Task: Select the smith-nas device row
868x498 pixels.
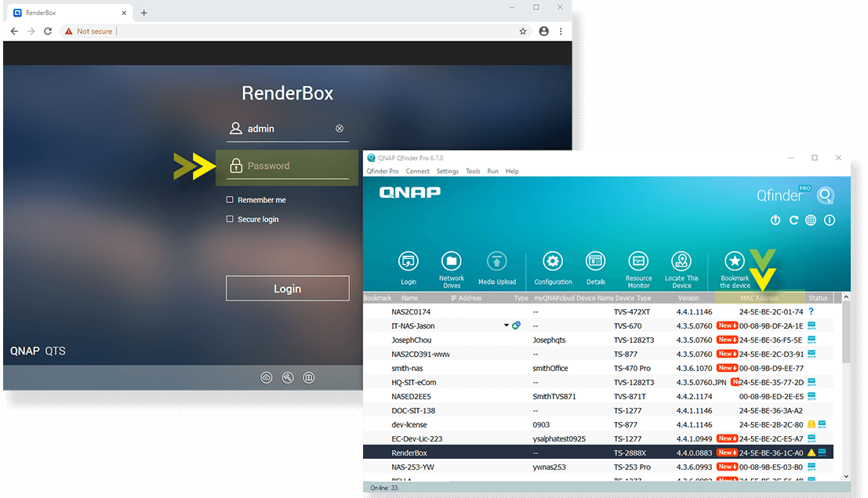Action: pos(597,368)
